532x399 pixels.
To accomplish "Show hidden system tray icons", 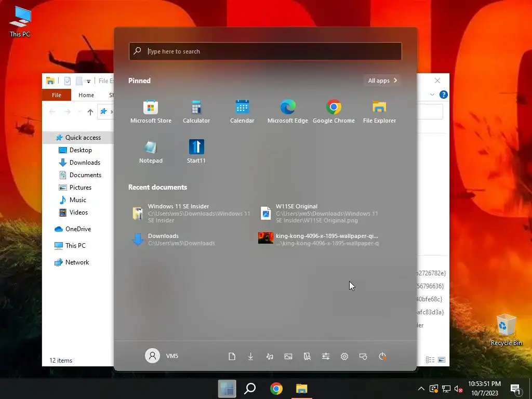I will [x=421, y=389].
